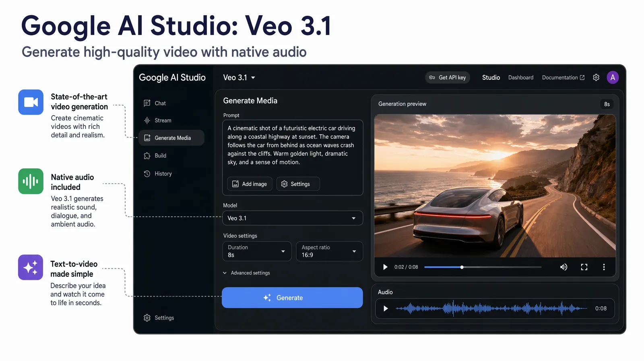Click the sidebar Settings gear icon

tap(147, 318)
